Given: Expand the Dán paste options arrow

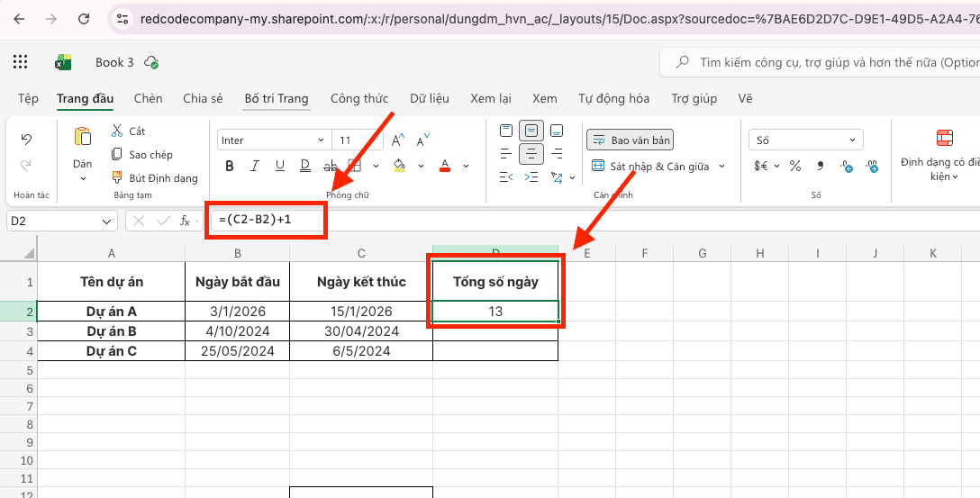Looking at the screenshot, I should tap(83, 179).
